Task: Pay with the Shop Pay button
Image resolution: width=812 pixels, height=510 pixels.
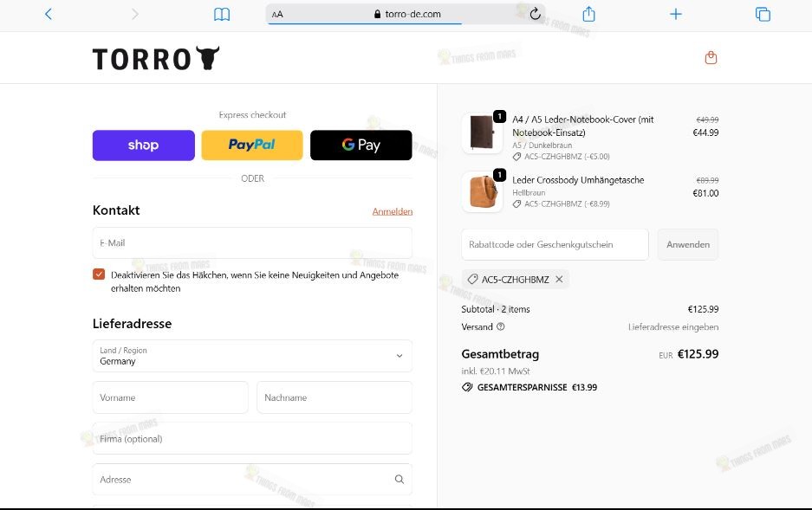Action: pyautogui.click(x=143, y=145)
